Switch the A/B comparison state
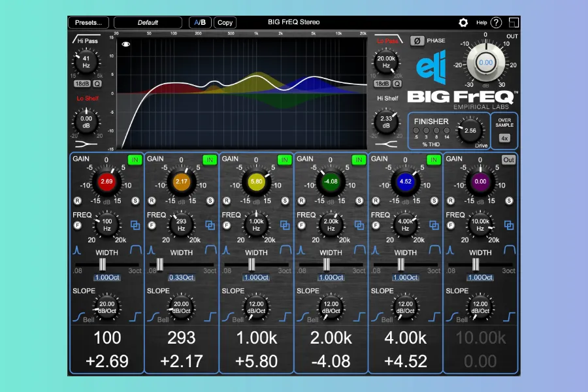 click(x=199, y=22)
